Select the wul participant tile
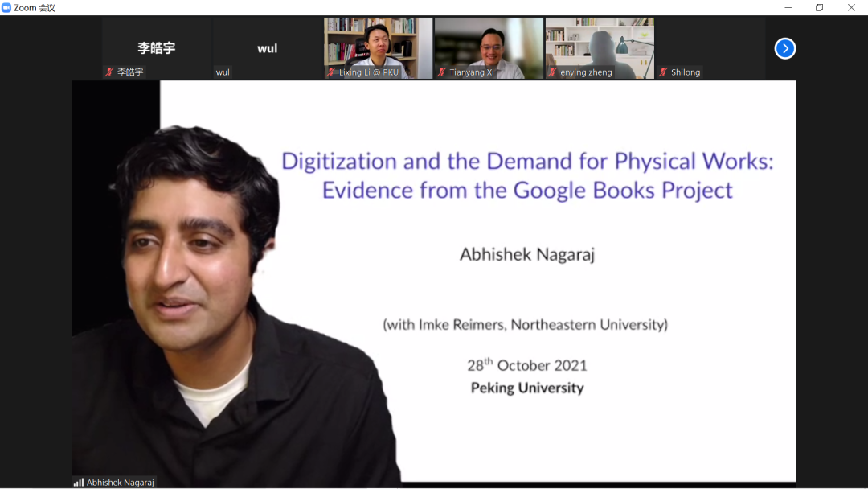 267,44
